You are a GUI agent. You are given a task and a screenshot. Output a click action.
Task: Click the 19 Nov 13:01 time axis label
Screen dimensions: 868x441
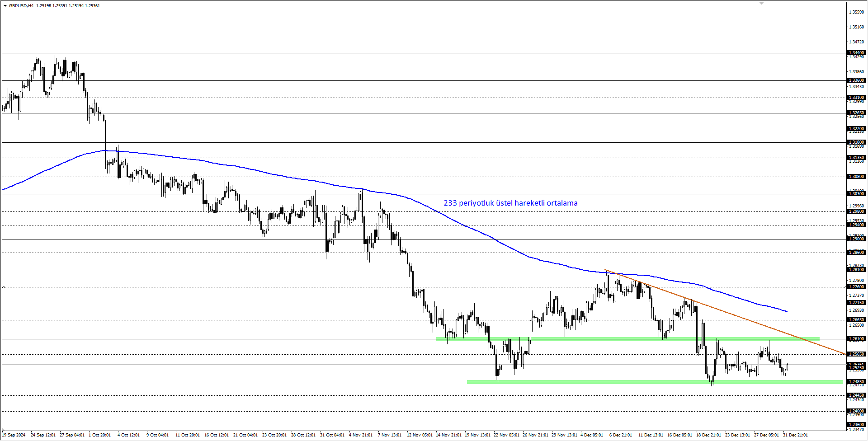[x=477, y=435]
